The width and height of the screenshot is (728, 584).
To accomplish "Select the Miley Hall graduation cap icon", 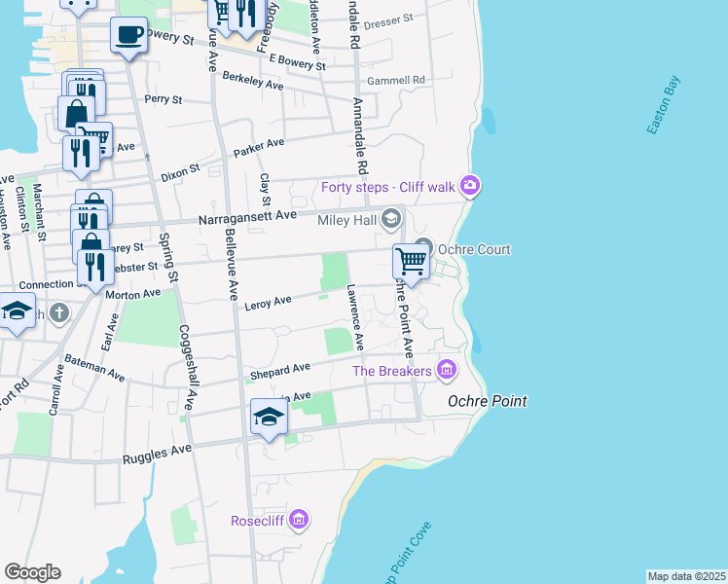I will 391,219.
